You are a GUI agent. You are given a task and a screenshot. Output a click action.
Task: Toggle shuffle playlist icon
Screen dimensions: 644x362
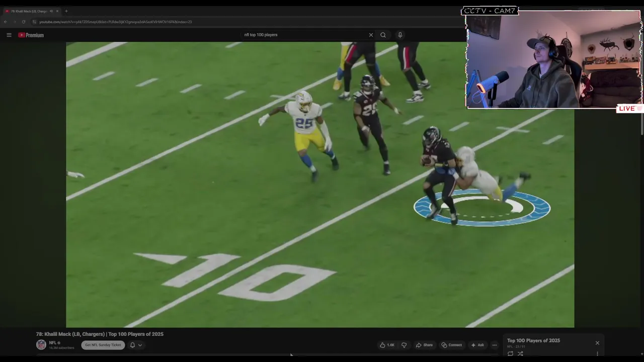pos(520,353)
